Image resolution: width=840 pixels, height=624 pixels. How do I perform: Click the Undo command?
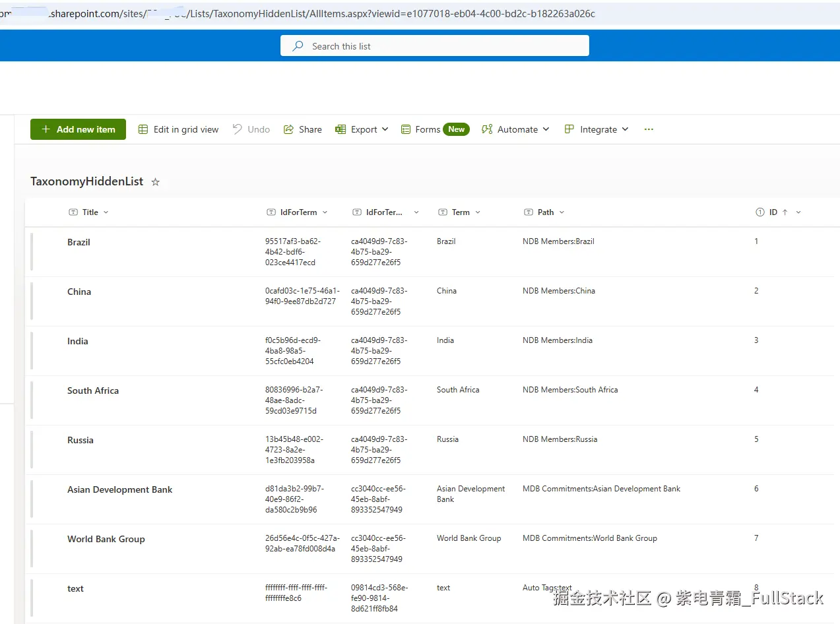pyautogui.click(x=251, y=129)
